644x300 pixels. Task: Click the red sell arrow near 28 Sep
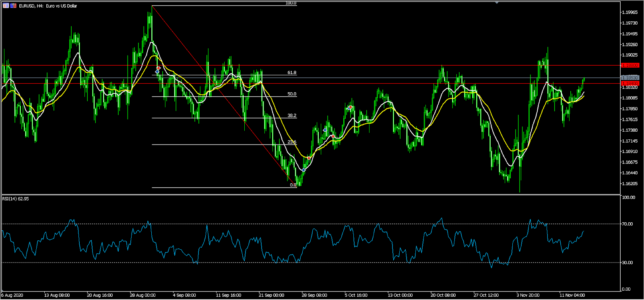pos(309,158)
